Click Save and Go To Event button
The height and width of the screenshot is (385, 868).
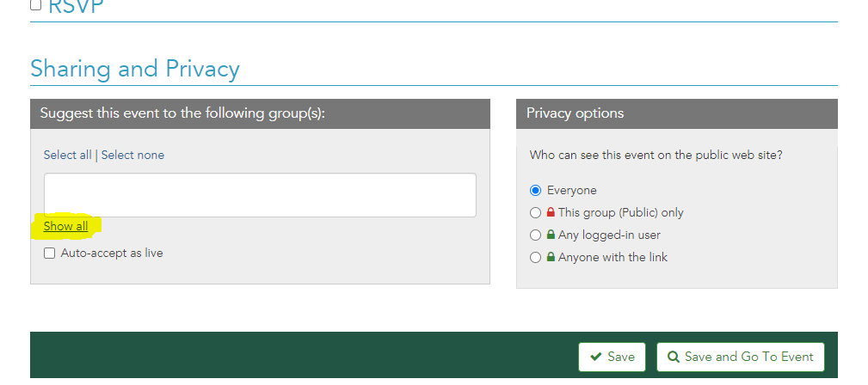click(740, 357)
